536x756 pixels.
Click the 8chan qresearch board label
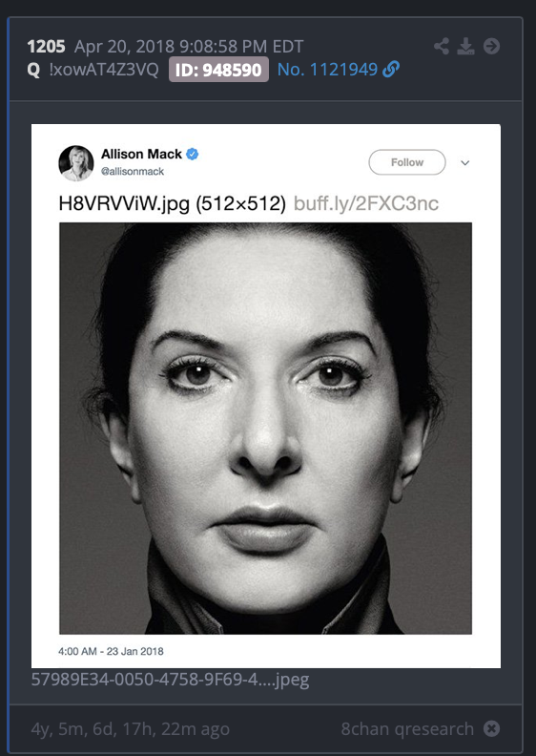[407, 728]
